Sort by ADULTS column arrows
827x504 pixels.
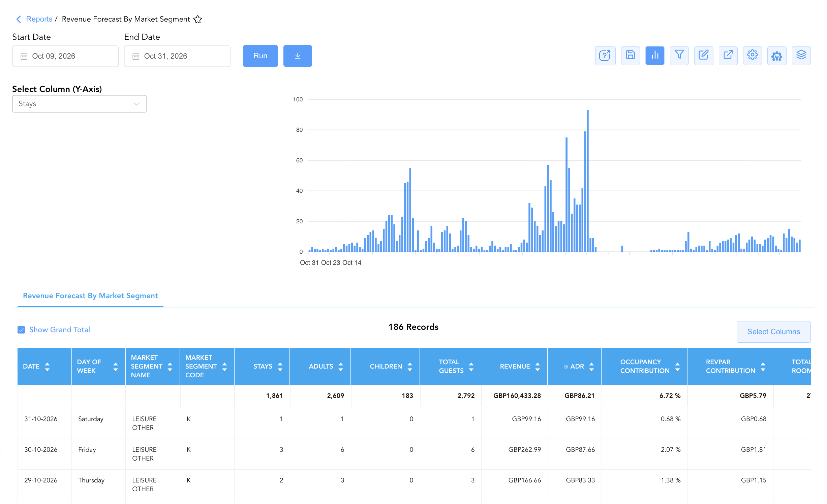pyautogui.click(x=341, y=367)
